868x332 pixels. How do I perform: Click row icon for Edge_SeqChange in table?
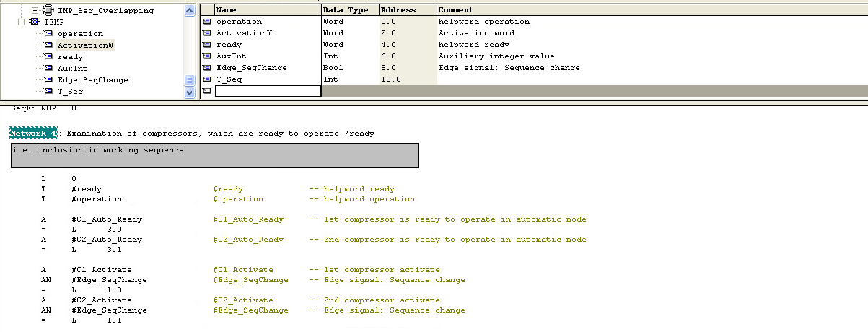click(206, 68)
